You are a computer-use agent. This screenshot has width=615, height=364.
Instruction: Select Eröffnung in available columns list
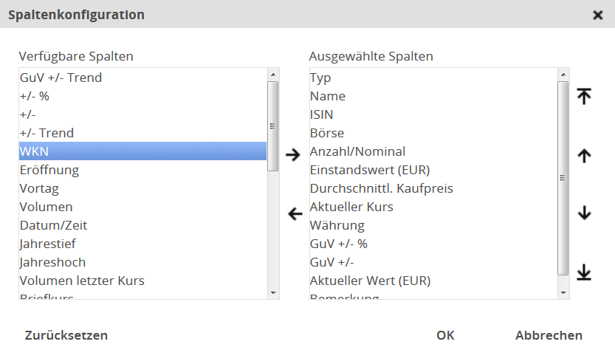(142, 170)
